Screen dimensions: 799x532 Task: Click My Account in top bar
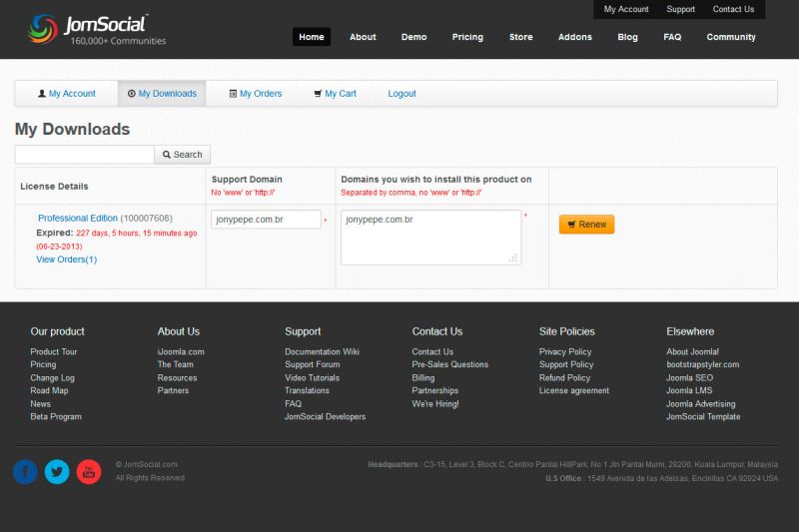(x=626, y=9)
